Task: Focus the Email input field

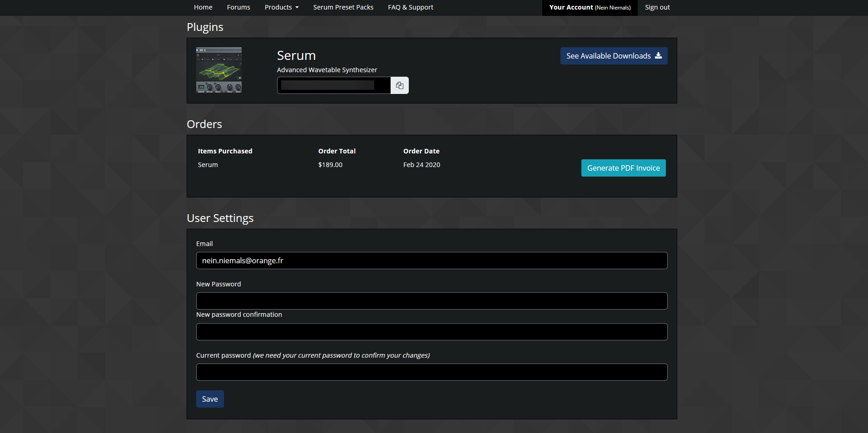Action: pos(432,261)
